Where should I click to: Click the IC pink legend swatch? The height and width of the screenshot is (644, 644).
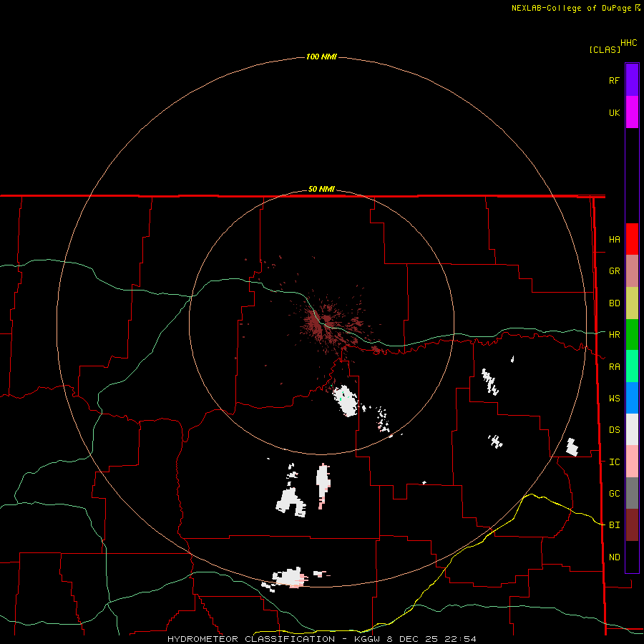632,462
